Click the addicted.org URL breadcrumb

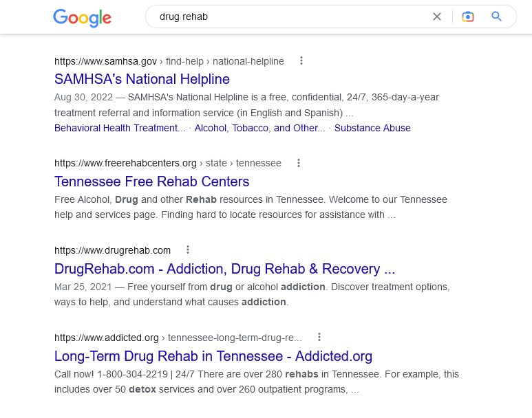click(178, 338)
